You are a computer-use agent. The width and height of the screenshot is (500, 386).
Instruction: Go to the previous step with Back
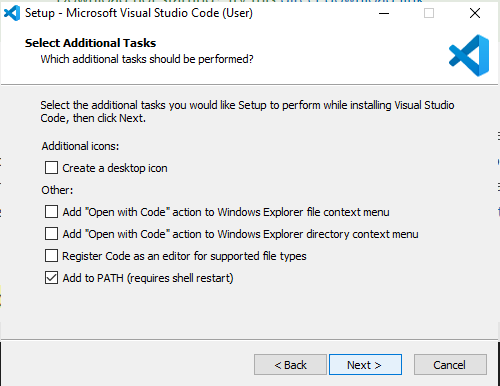point(290,365)
